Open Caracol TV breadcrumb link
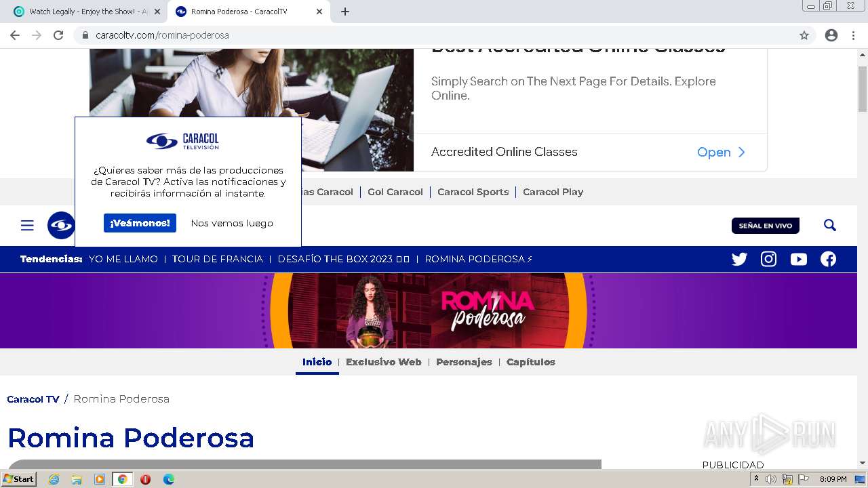This screenshot has width=868, height=488. [x=33, y=399]
